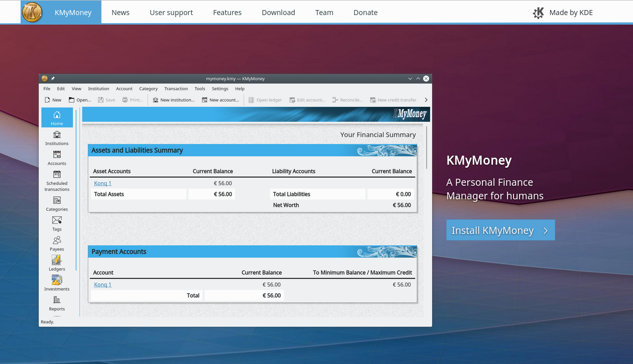This screenshot has width=633, height=364.
Task: Open the Transaction menu
Action: [x=176, y=89]
